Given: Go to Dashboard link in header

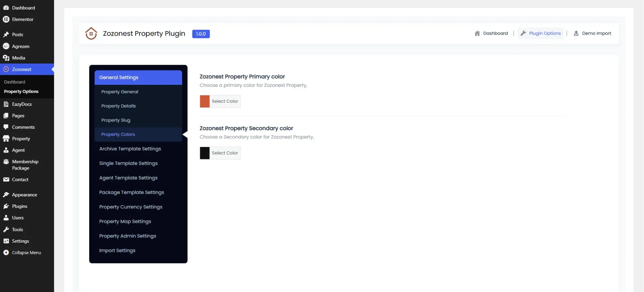Looking at the screenshot, I should [491, 33].
